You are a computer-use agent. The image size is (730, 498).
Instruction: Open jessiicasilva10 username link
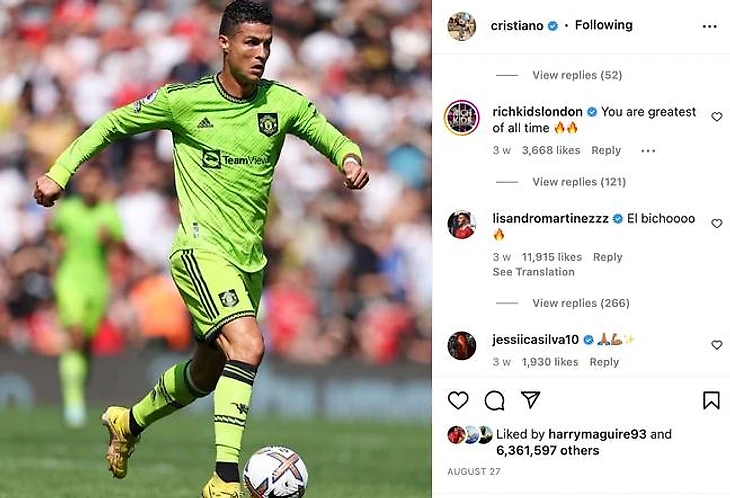point(535,339)
